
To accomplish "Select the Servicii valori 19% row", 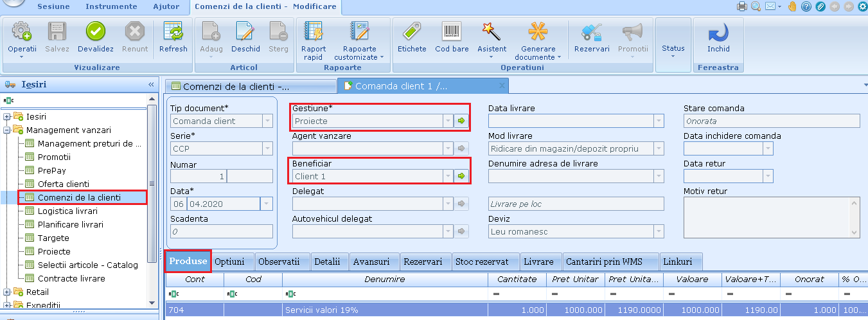I will (385, 310).
